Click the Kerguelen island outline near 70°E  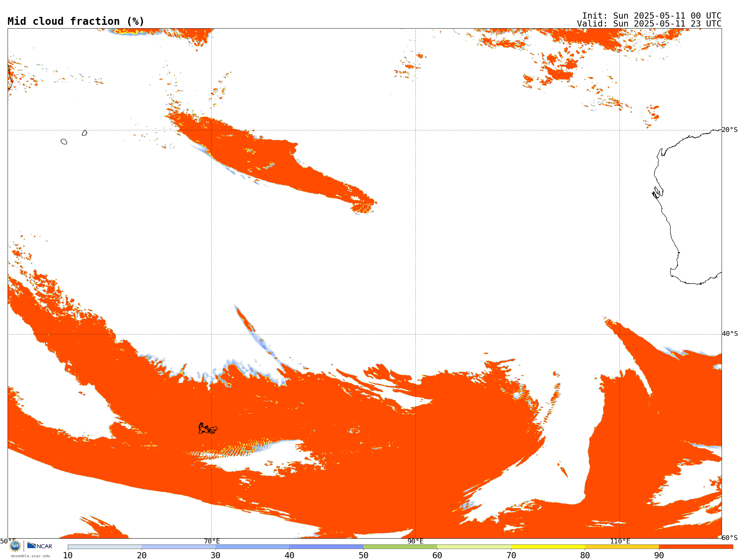(x=208, y=428)
